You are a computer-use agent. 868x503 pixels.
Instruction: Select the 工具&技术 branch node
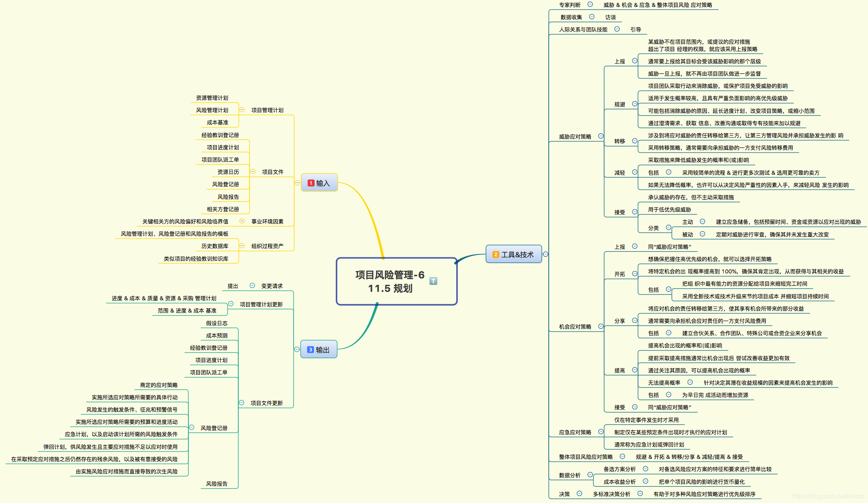514,254
